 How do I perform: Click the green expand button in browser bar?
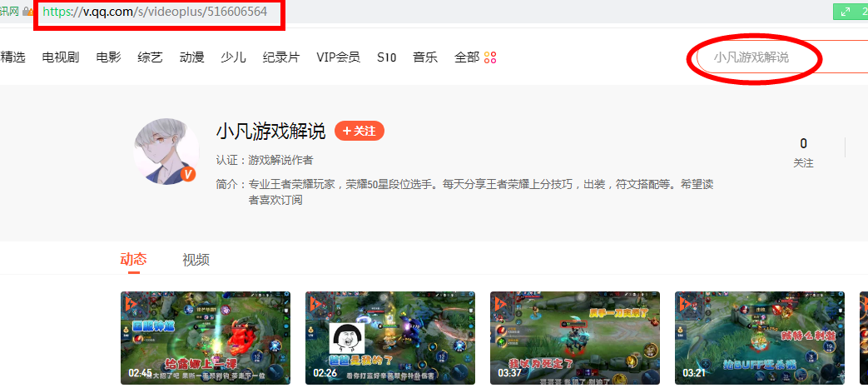(x=846, y=12)
